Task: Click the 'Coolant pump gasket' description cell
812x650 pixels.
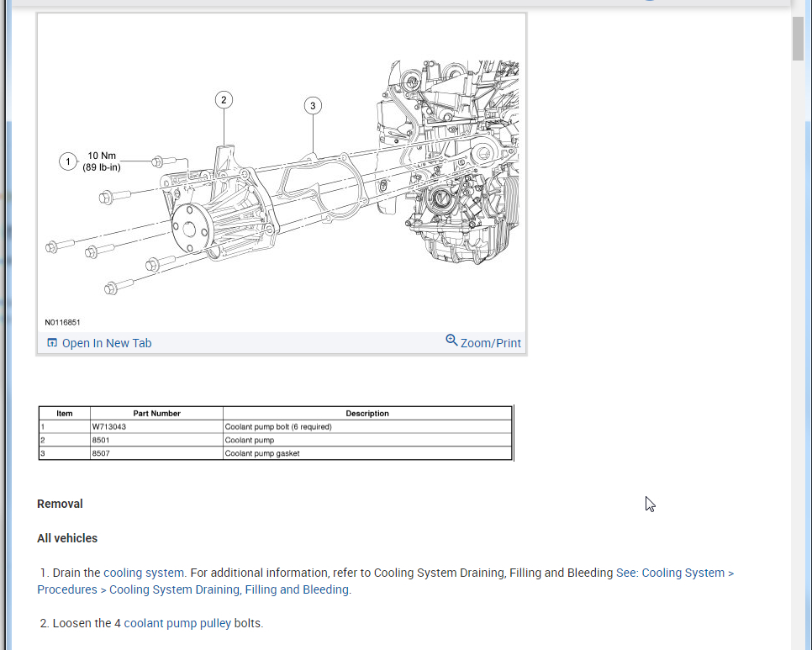Action: [x=367, y=453]
